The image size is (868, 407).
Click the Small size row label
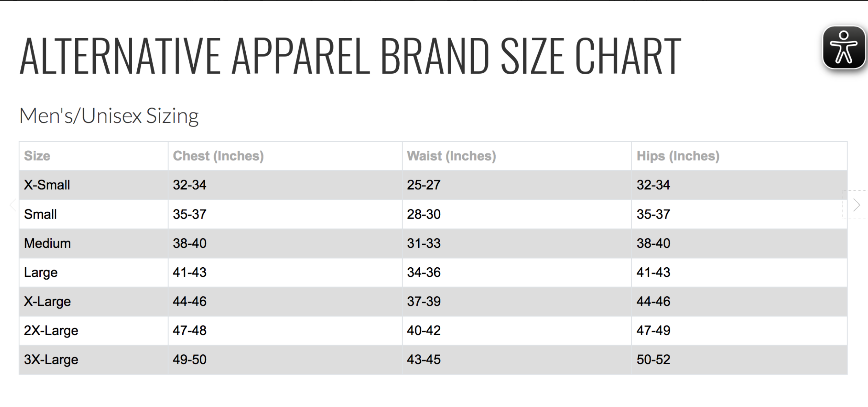(40, 214)
